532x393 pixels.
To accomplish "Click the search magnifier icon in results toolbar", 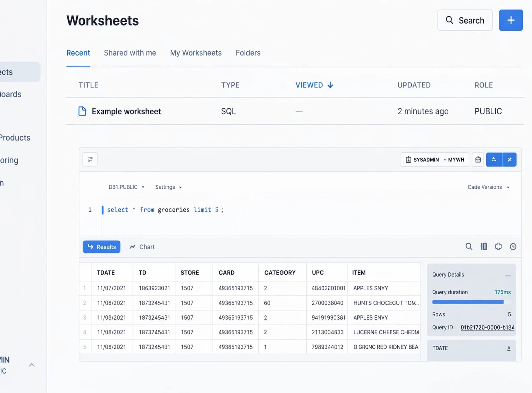I will click(469, 246).
